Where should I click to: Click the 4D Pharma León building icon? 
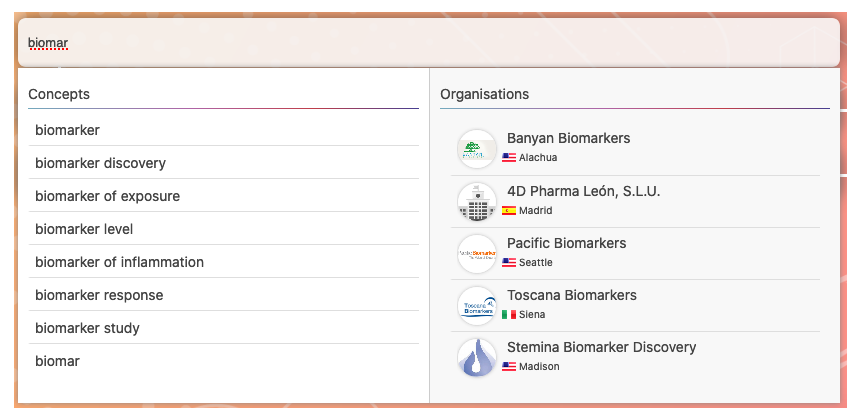[x=477, y=202]
